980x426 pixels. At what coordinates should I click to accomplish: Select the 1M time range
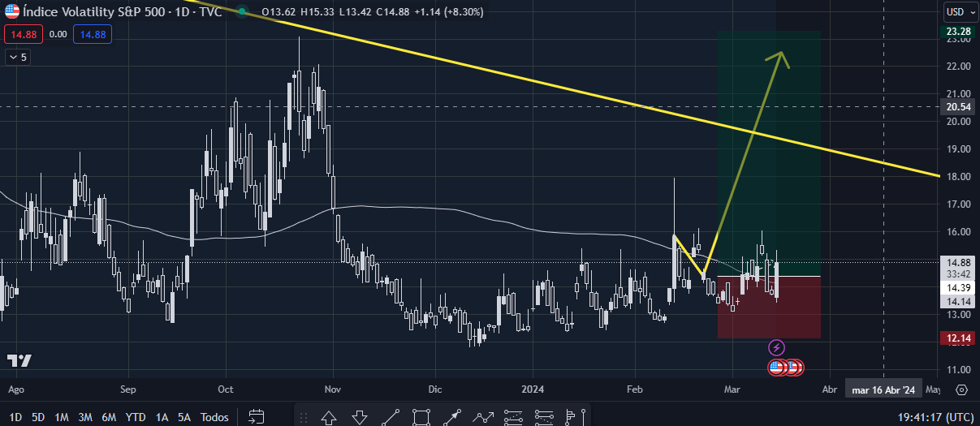(62, 417)
